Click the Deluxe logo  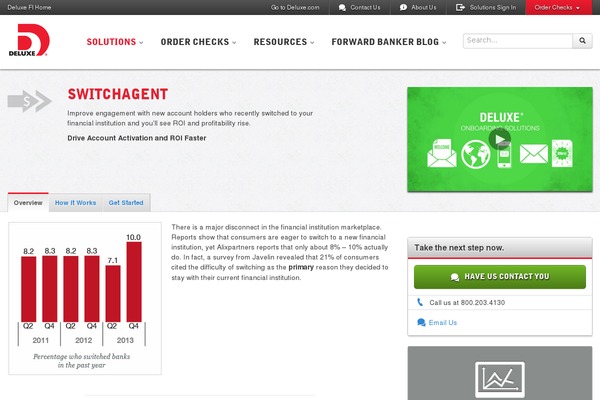pyautogui.click(x=29, y=40)
